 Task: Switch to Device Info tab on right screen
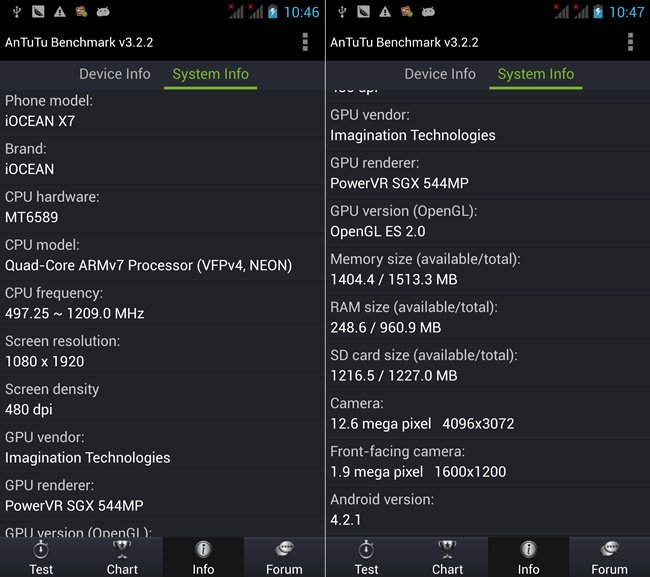click(440, 74)
